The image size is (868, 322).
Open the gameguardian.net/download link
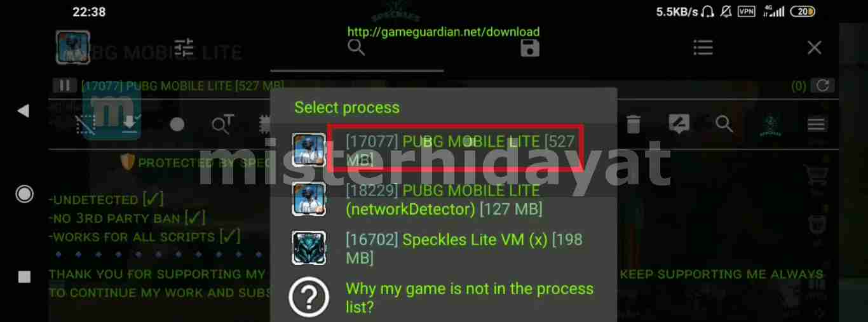pos(443,32)
